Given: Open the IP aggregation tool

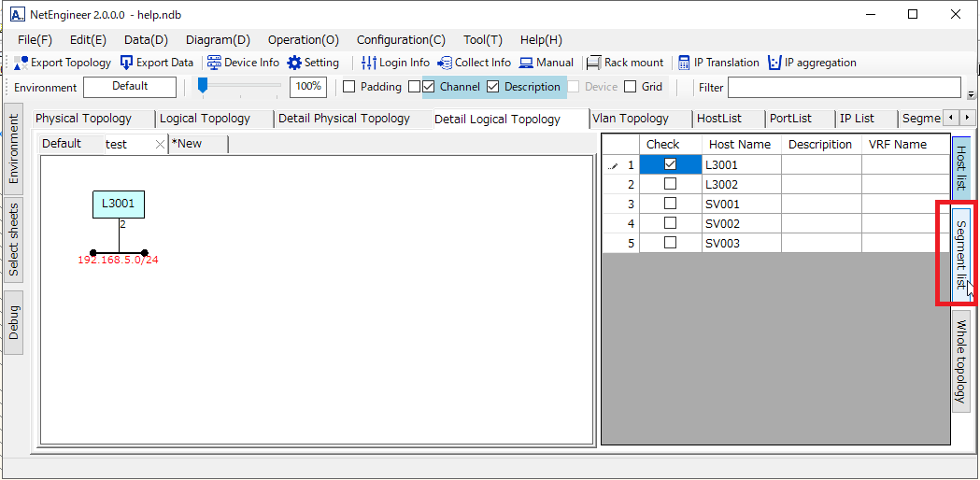Looking at the screenshot, I should 774,63.
